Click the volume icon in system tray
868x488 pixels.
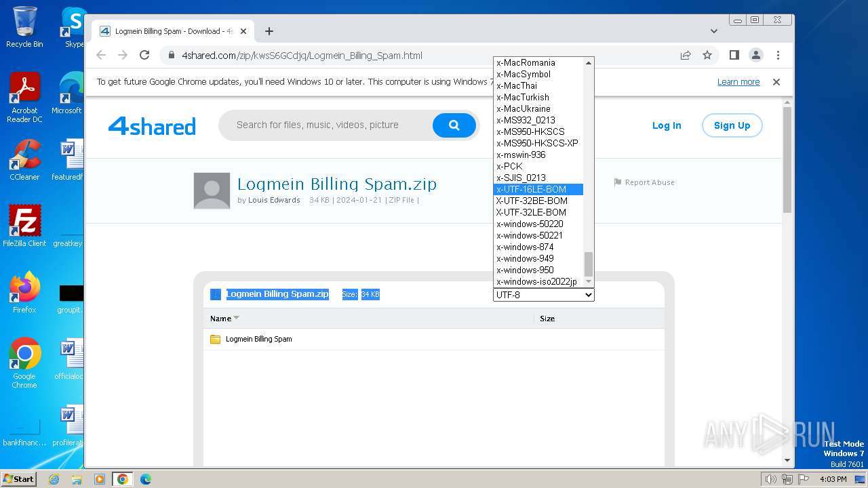click(770, 479)
